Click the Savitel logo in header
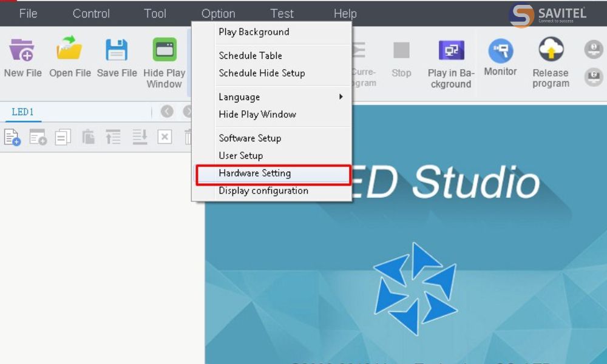The width and height of the screenshot is (607, 364). [x=548, y=16]
